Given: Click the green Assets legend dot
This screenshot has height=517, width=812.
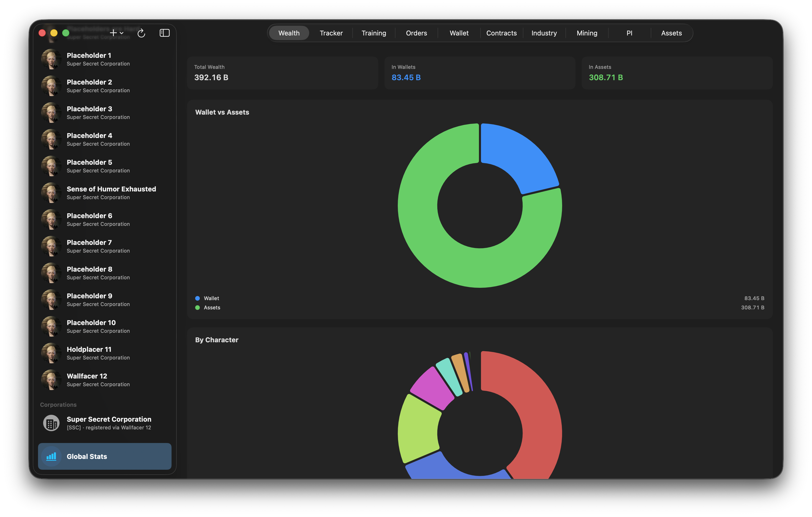Looking at the screenshot, I should (197, 307).
